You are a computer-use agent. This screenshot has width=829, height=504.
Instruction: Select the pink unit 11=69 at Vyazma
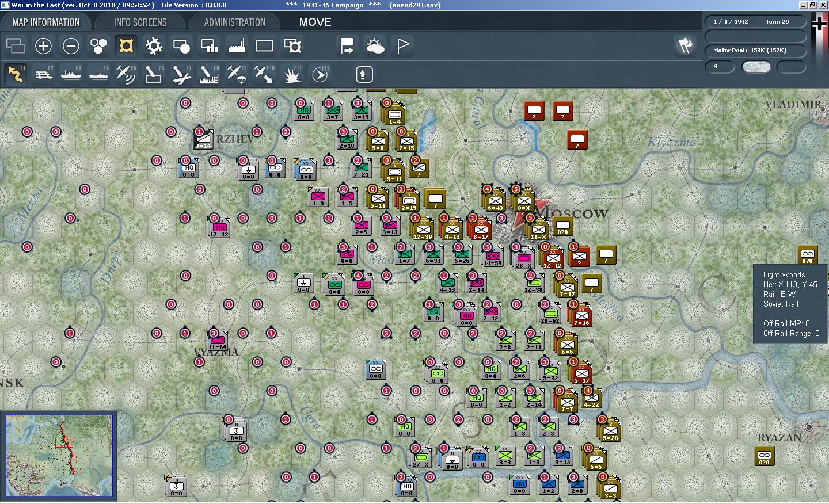coord(217,341)
